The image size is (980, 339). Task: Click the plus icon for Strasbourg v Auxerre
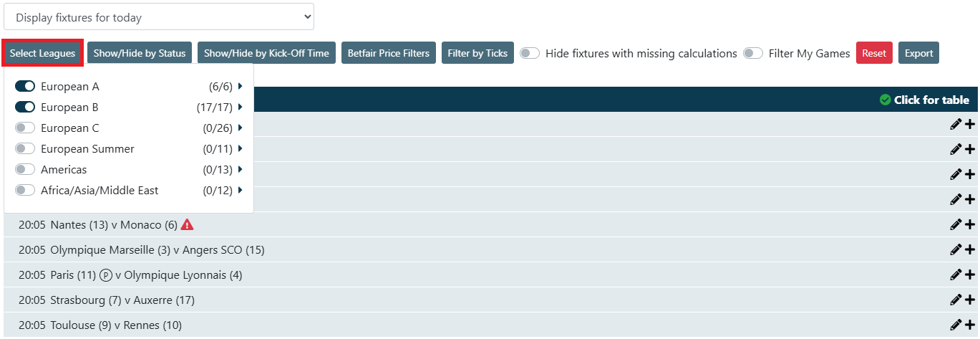(x=970, y=300)
